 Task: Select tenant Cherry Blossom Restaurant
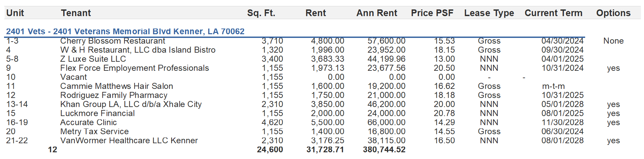(x=113, y=41)
